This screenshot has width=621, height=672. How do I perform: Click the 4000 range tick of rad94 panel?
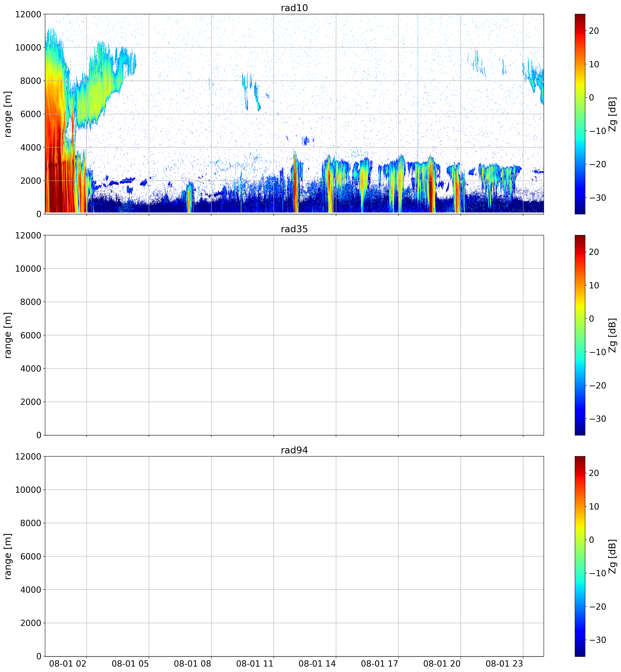pos(31,590)
